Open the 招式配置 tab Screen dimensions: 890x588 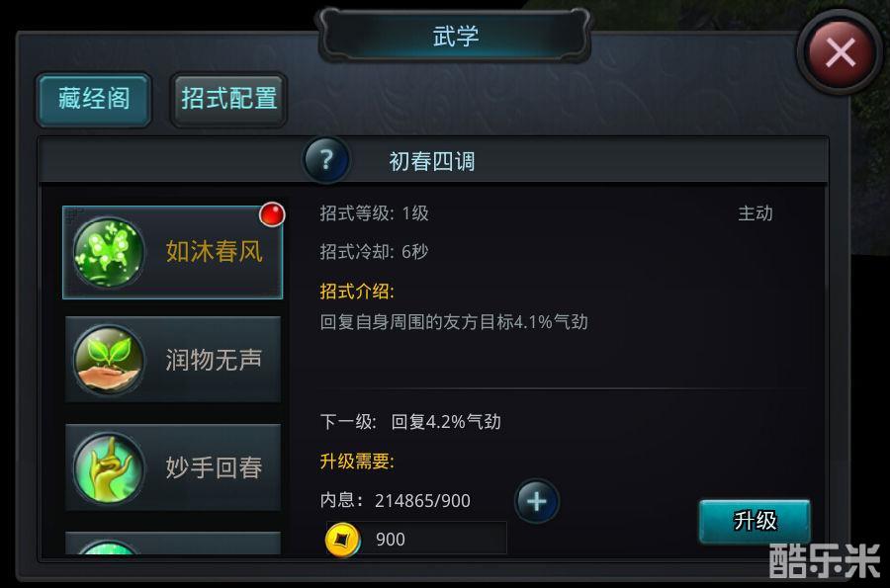(228, 99)
